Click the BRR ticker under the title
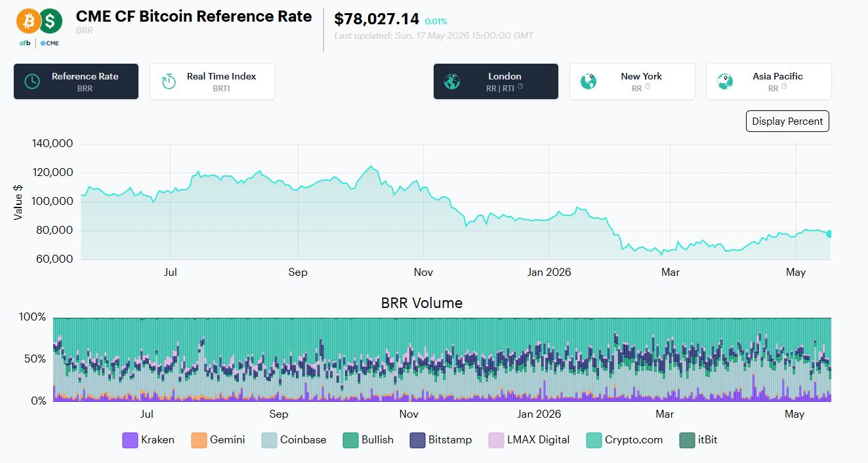Screen dimensions: 868x463 85,31
